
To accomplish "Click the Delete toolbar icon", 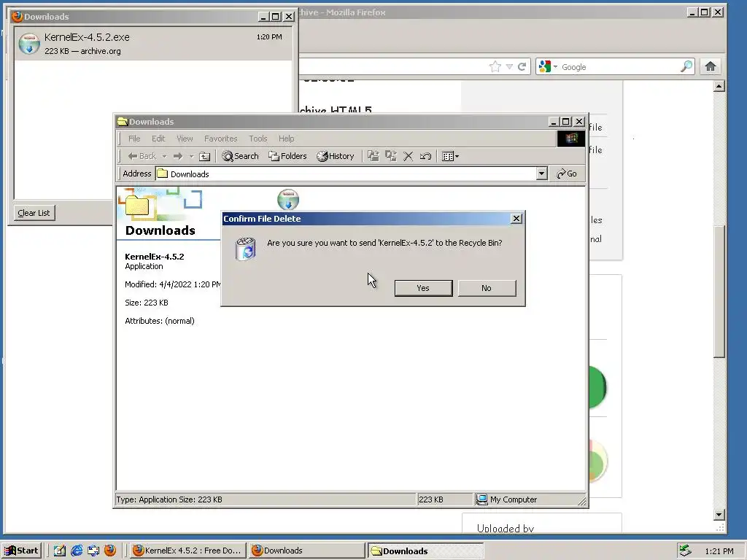I will click(409, 156).
